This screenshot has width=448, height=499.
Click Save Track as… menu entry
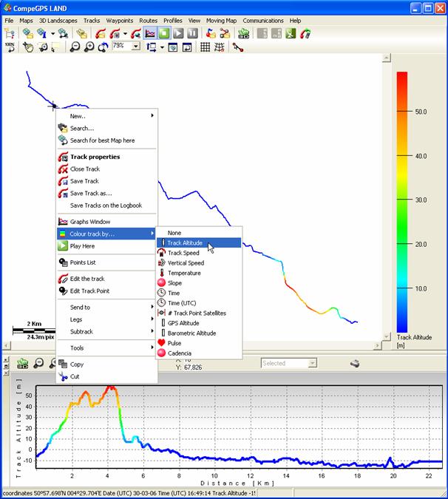coord(107,193)
